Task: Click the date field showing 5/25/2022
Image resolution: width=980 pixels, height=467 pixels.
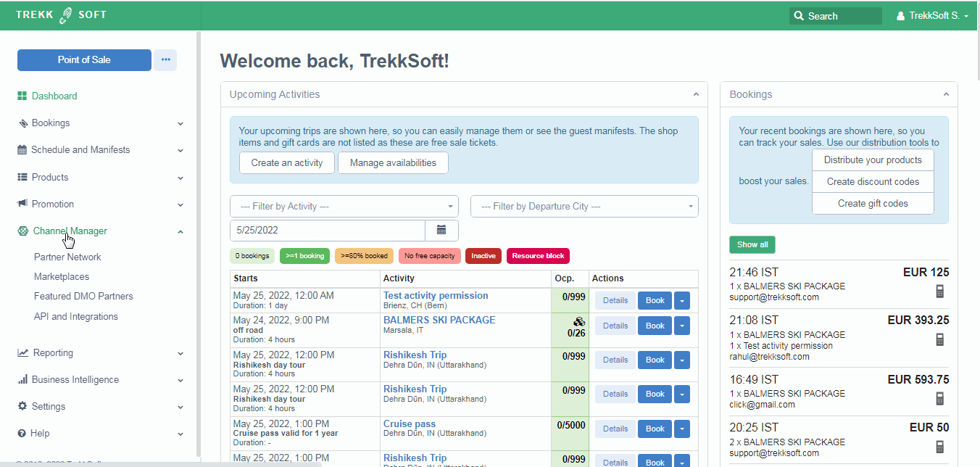Action: pyautogui.click(x=328, y=230)
